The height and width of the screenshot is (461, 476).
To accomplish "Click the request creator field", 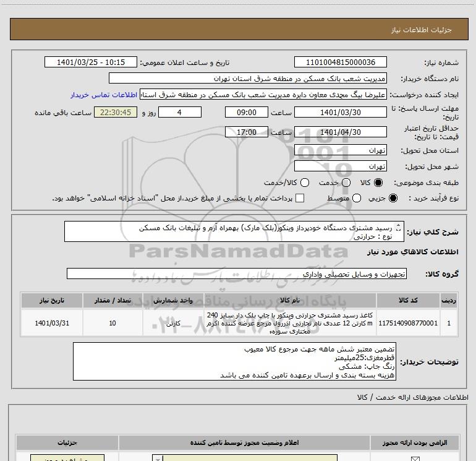I will click(263, 95).
